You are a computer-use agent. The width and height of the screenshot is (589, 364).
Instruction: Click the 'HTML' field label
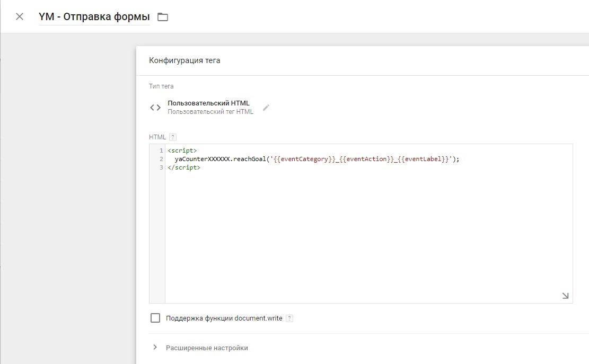pyautogui.click(x=157, y=137)
